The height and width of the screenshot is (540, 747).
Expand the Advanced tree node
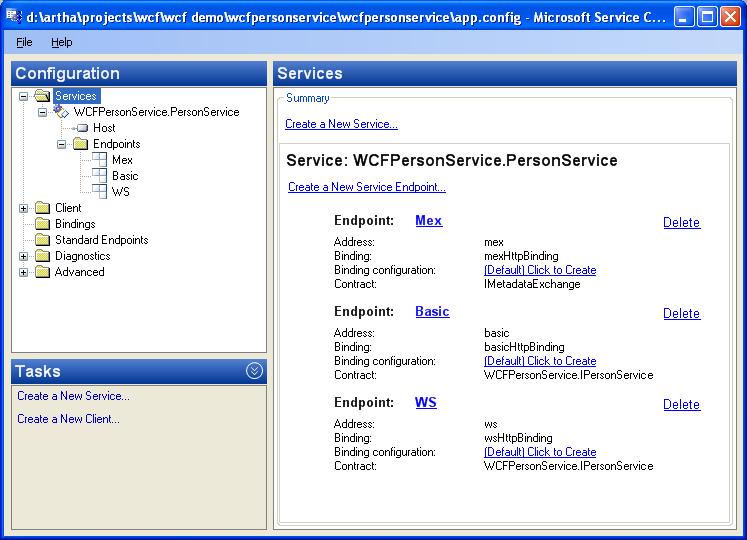(23, 272)
